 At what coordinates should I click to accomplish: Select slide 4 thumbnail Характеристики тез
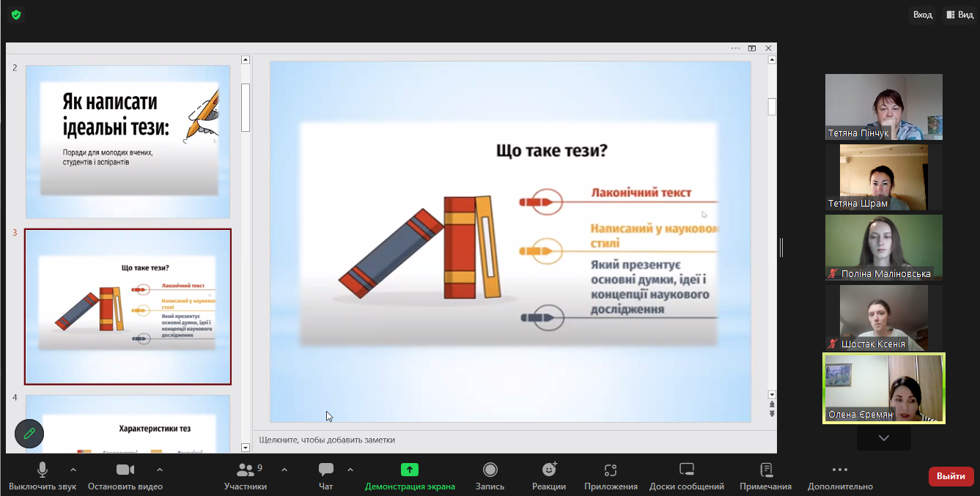pos(128,424)
